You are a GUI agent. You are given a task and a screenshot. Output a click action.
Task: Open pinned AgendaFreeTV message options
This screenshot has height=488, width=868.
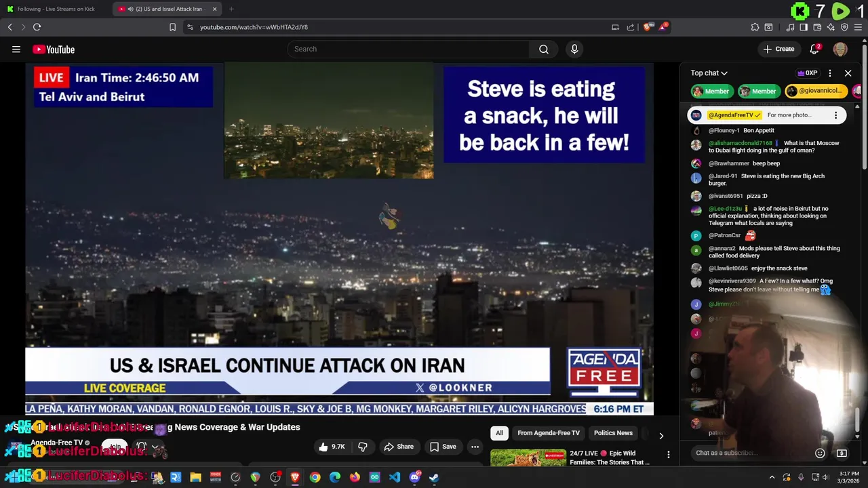point(835,115)
